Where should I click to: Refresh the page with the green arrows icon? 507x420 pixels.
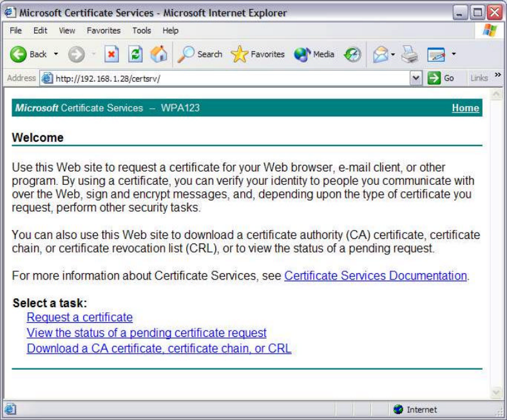pyautogui.click(x=135, y=54)
